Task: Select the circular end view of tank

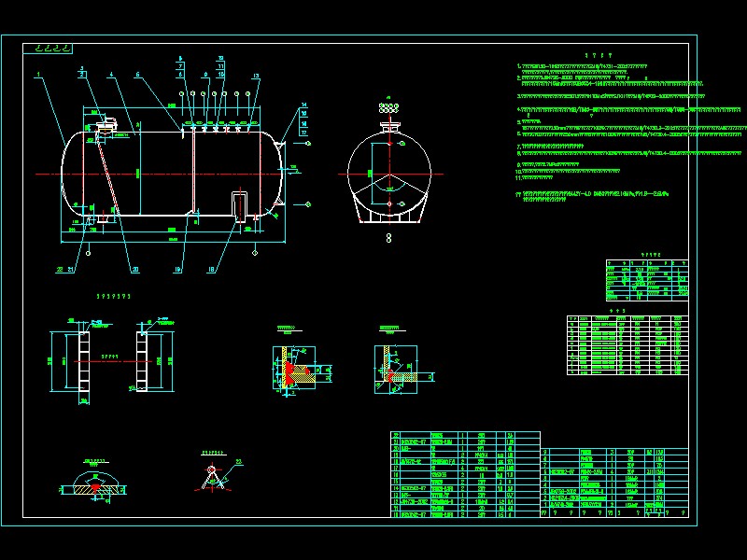Action: pos(389,175)
